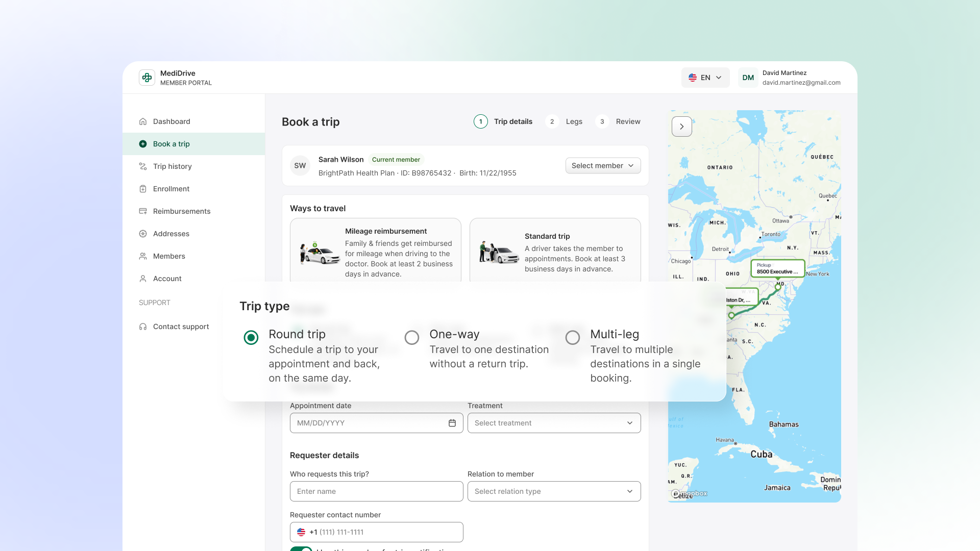Click David Martinez profile name
Viewport: 980px width, 551px height.
click(x=785, y=73)
